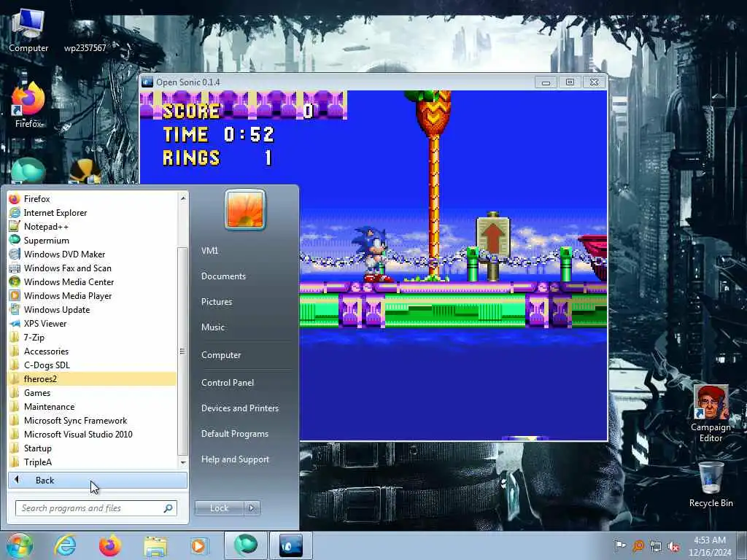
Task: Click the programs list scrollbar thumb
Action: (x=182, y=351)
